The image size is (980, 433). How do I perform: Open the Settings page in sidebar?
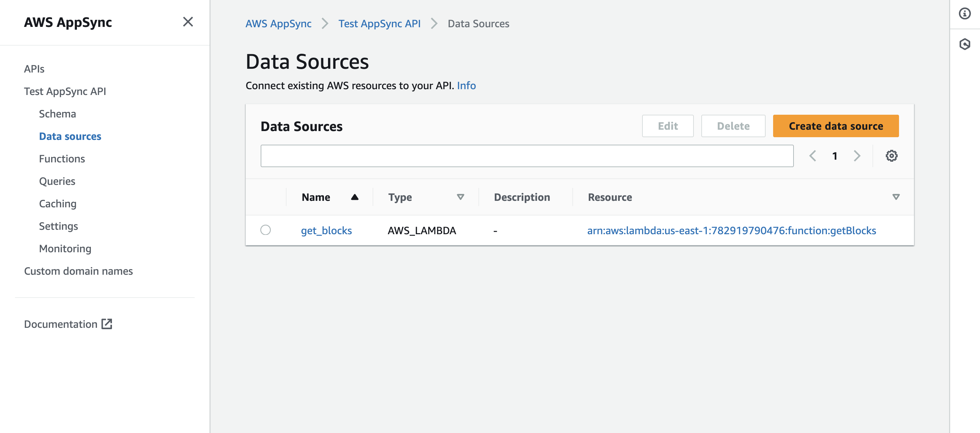click(x=59, y=226)
